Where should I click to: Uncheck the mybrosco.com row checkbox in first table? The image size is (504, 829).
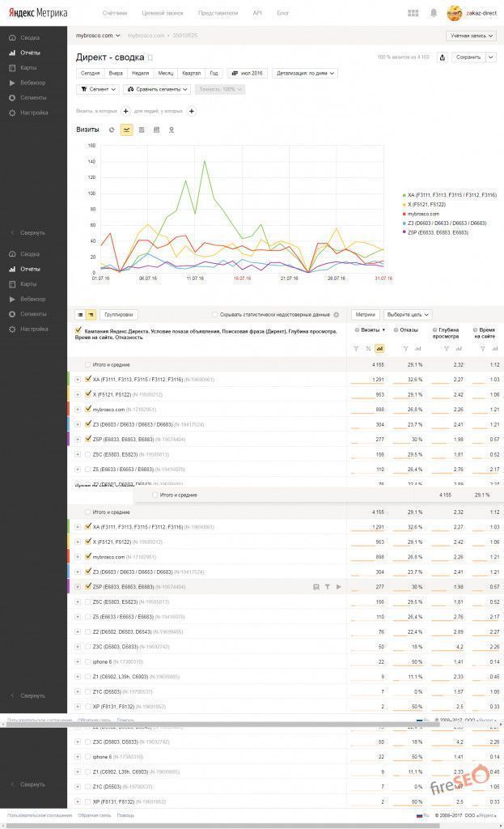point(88,409)
